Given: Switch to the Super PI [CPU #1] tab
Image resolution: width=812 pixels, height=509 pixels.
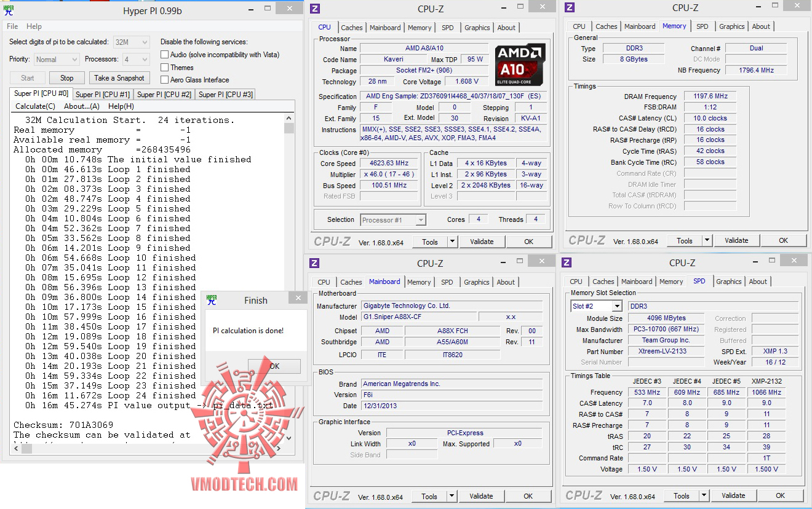Looking at the screenshot, I should (x=103, y=95).
